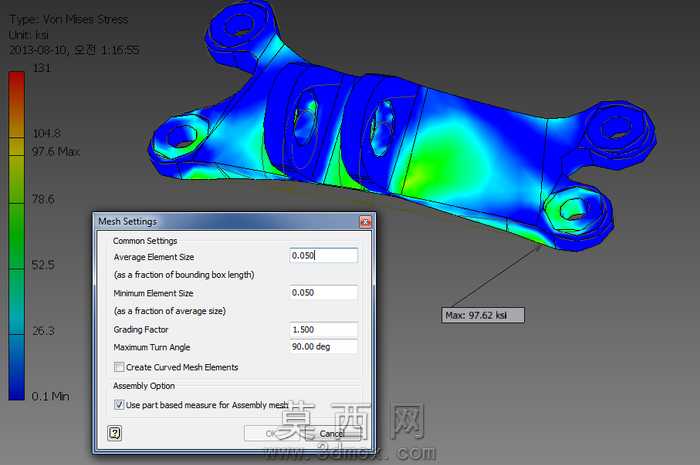This screenshot has width=700, height=465.
Task: Open the help icon in Mesh Settings
Action: coord(115,433)
